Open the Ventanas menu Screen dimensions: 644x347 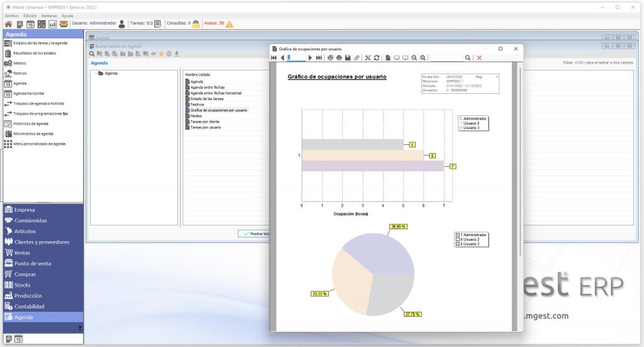pos(49,16)
